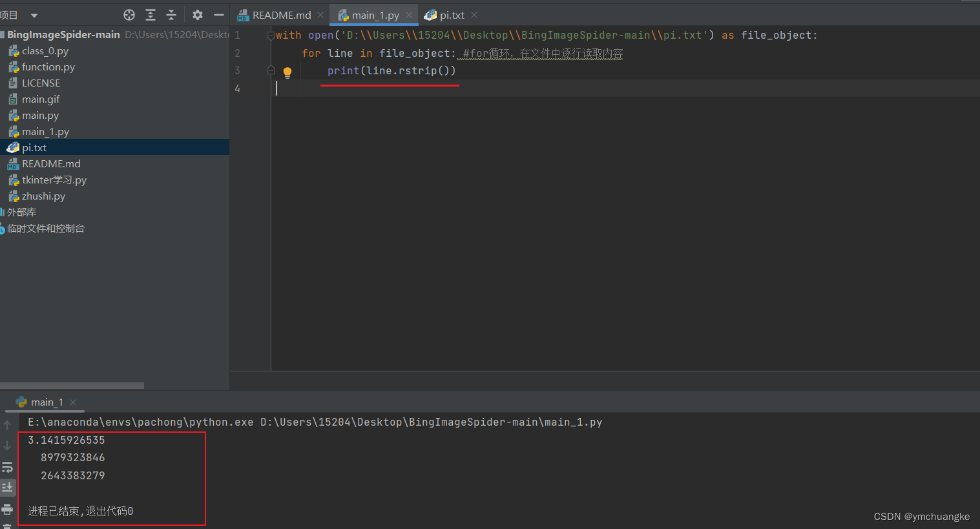Toggle soft-wrap in run console

pyautogui.click(x=7, y=466)
